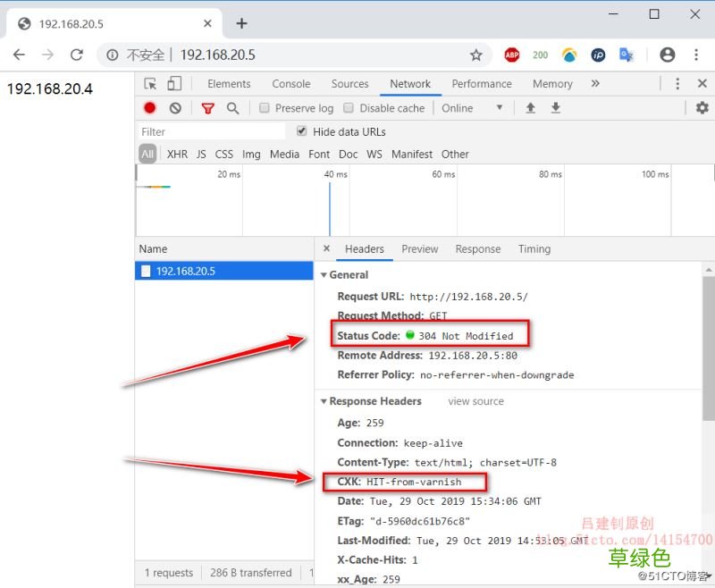The width and height of the screenshot is (715, 588).
Task: Click view source for Response Headers
Action: pyautogui.click(x=475, y=401)
